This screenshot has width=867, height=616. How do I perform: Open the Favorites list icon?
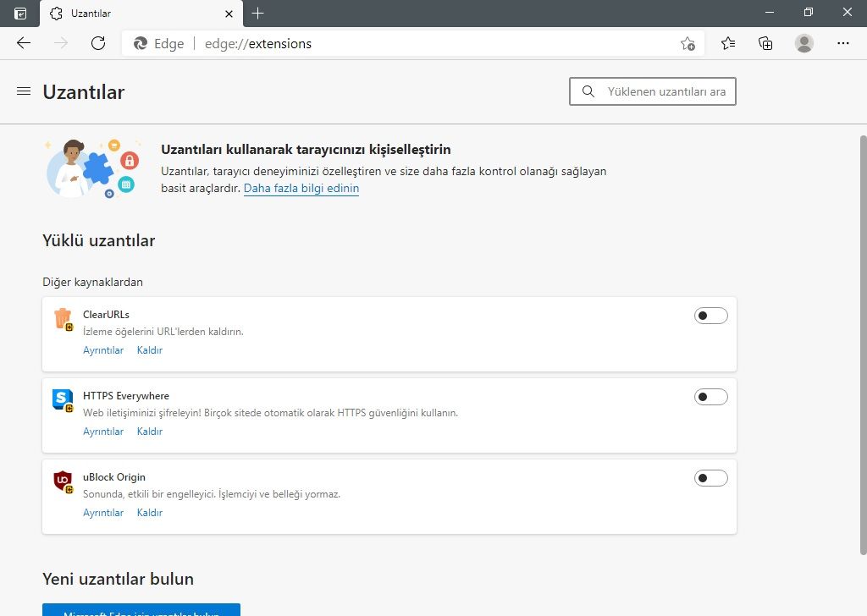pyautogui.click(x=728, y=43)
